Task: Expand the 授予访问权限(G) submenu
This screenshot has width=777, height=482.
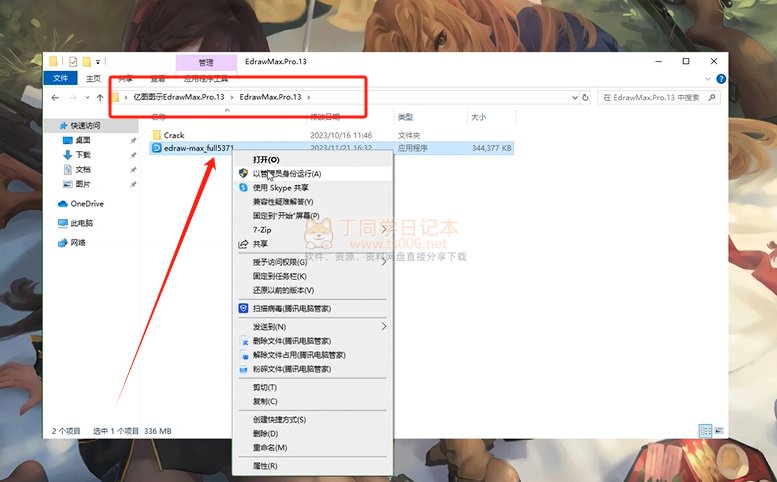Action: point(313,262)
